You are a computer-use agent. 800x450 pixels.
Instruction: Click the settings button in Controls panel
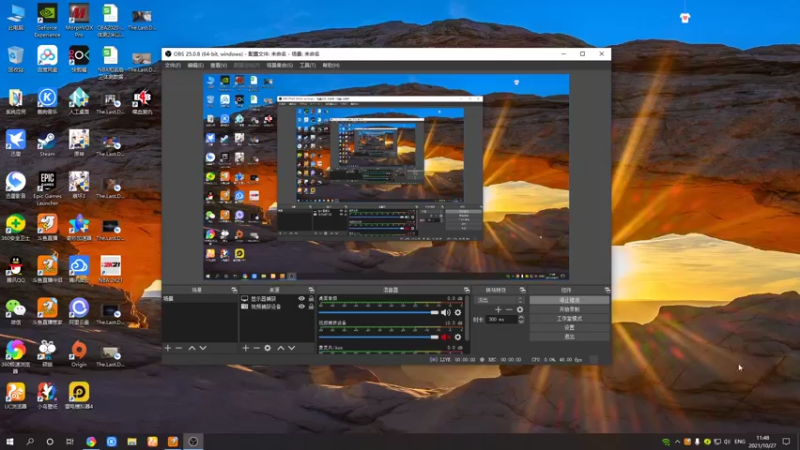coord(569,328)
